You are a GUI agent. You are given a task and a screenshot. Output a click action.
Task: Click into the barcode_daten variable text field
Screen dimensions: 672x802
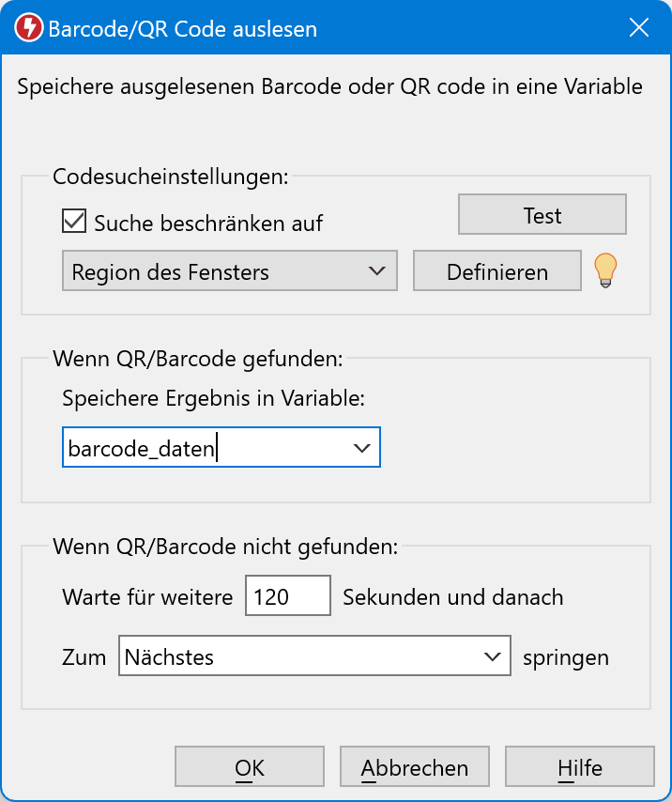tap(202, 450)
